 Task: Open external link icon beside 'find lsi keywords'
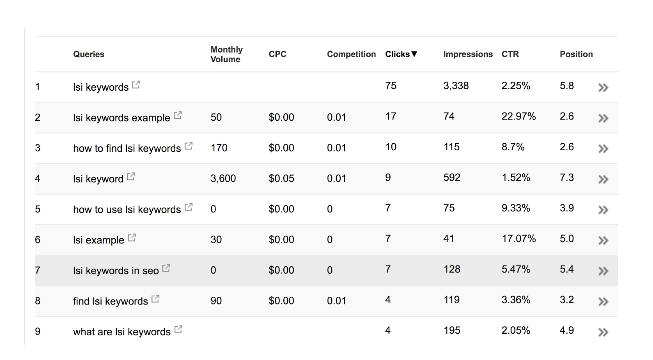[155, 299]
